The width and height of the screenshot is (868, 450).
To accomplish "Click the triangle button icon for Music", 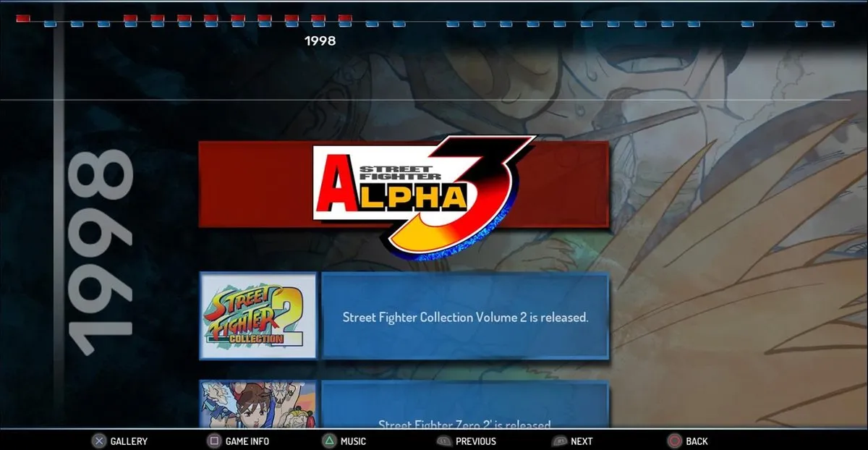I will (x=329, y=441).
